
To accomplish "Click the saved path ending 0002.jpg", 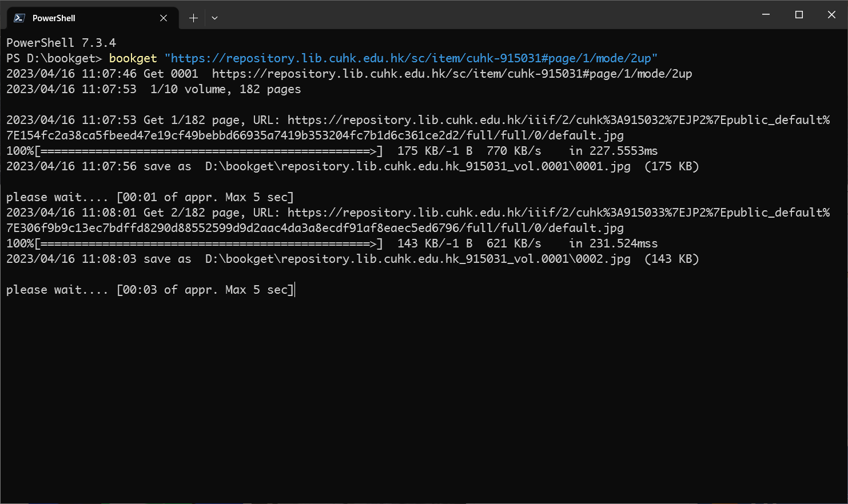I will click(418, 259).
